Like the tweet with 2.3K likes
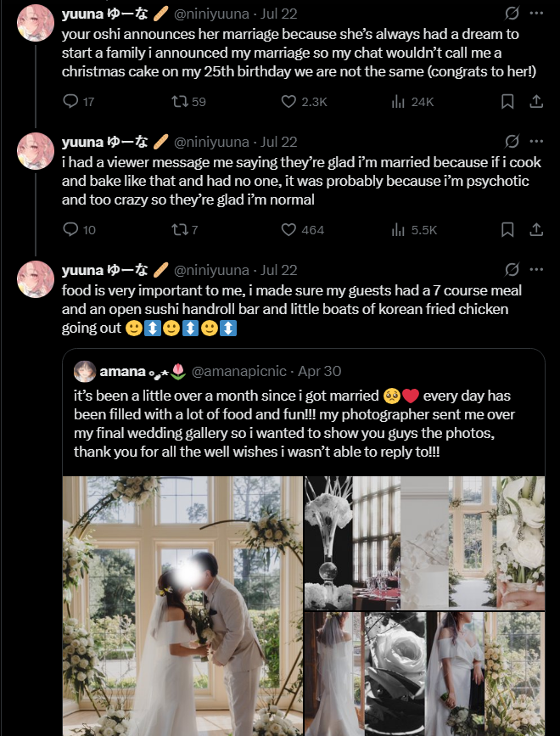 (x=289, y=102)
